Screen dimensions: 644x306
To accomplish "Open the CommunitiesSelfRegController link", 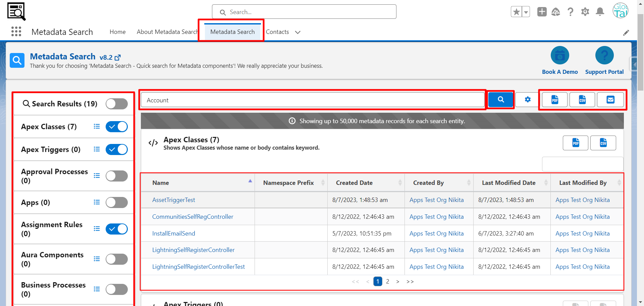I will click(193, 217).
